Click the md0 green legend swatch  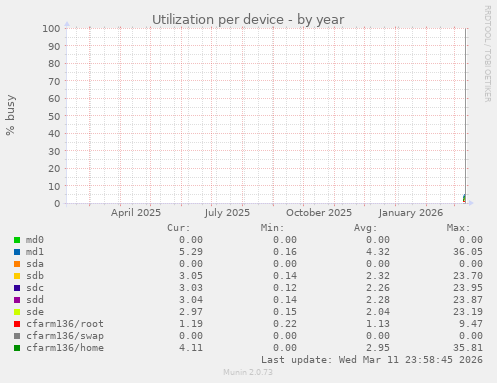pos(17,240)
